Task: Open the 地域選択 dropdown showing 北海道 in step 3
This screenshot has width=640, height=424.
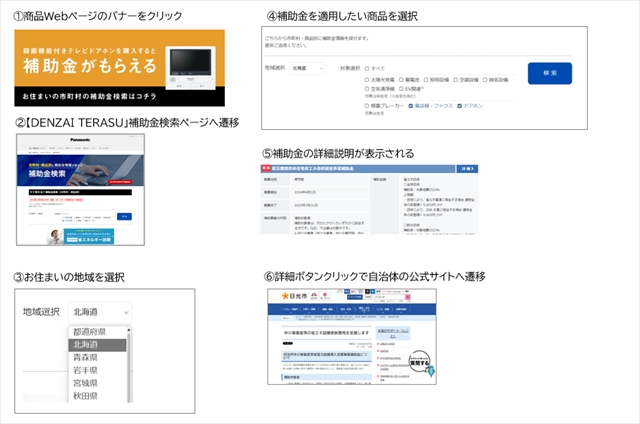Action: pyautogui.click(x=100, y=312)
